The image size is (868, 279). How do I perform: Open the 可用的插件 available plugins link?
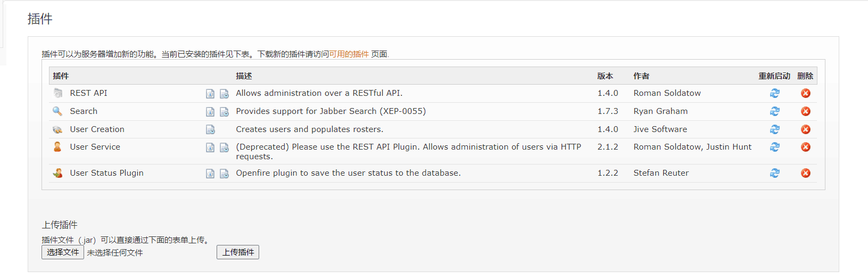tap(349, 54)
